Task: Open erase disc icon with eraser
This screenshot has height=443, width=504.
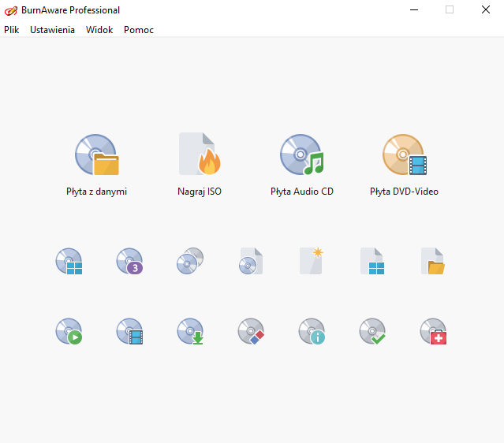Action: click(x=251, y=331)
